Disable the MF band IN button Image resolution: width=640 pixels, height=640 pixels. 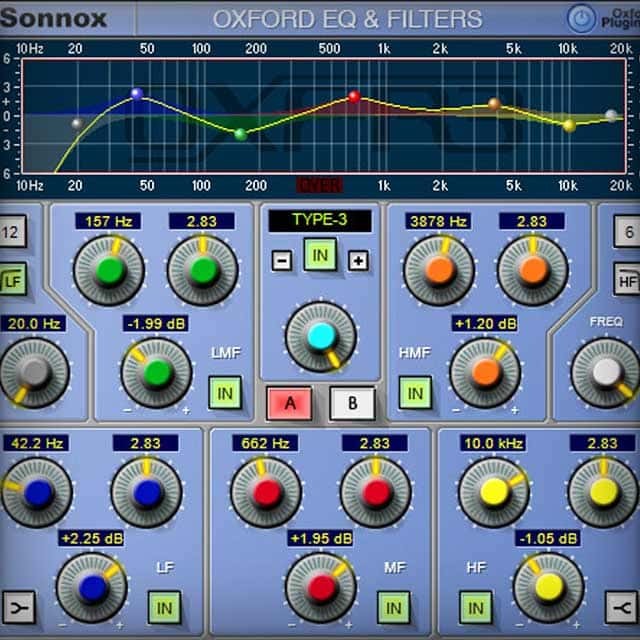393,606
